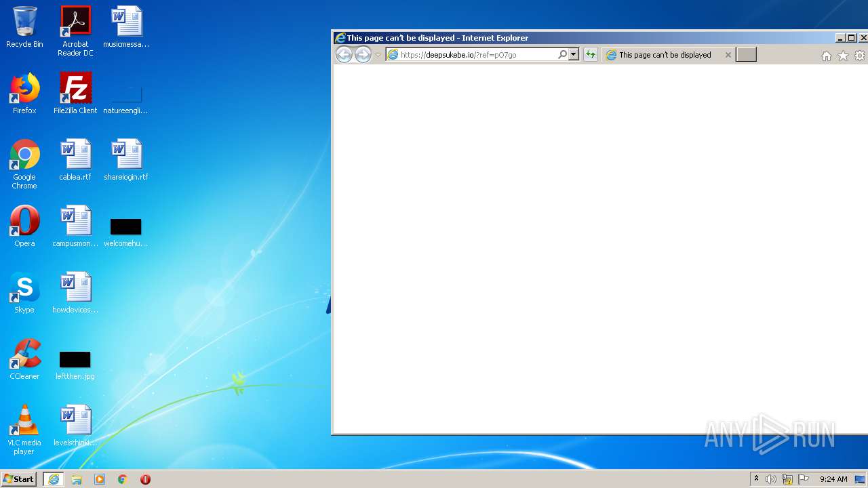Click Internet Explorer taskbar button
The width and height of the screenshot is (868, 488).
pos(54,479)
